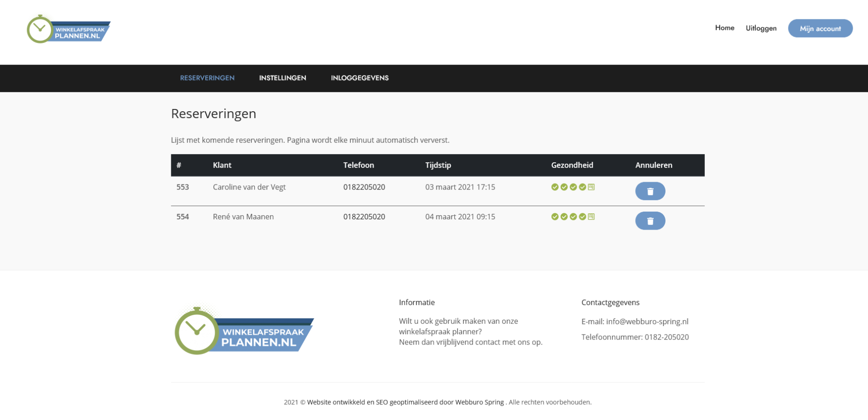Click the fourth green health checkmark in row 553
868x420 pixels.
[x=582, y=187]
